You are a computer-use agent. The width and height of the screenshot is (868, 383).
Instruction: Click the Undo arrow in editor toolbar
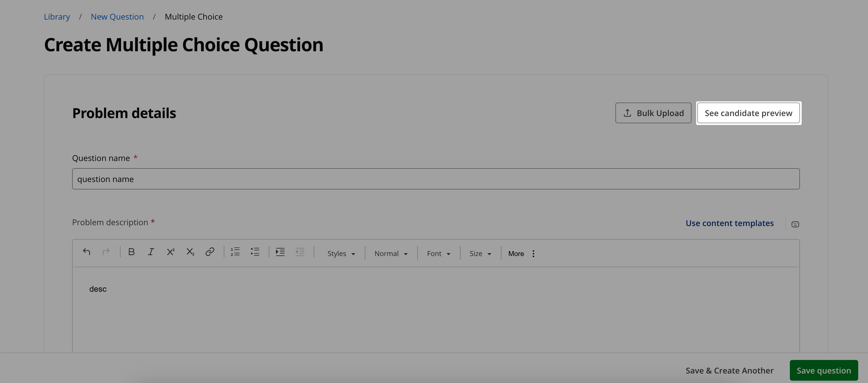pyautogui.click(x=87, y=252)
